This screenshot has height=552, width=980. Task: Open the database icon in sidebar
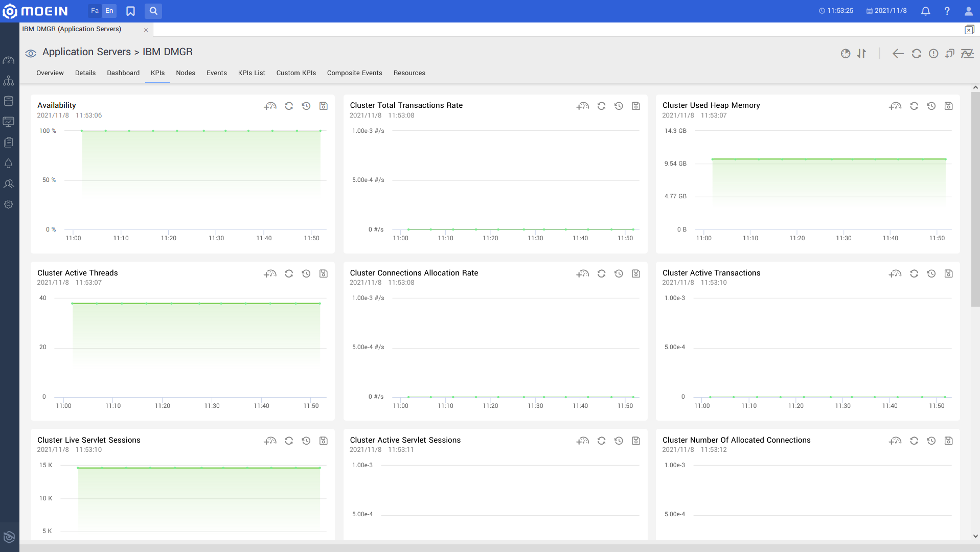[x=9, y=101]
